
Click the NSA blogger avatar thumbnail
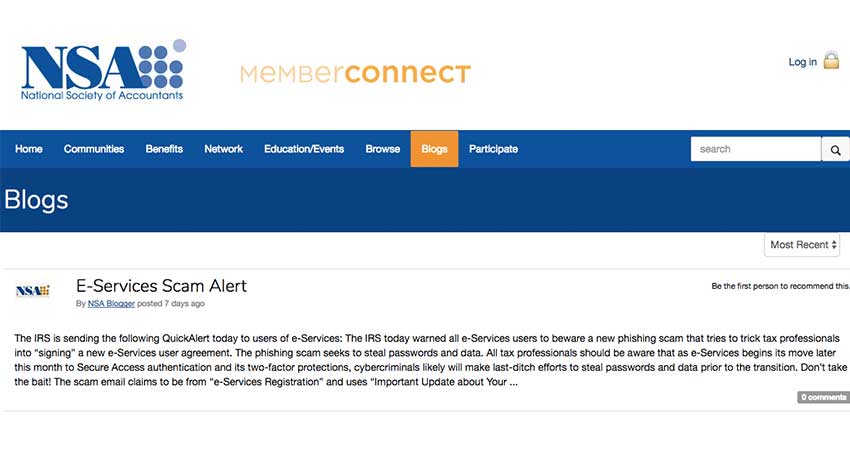(32, 291)
